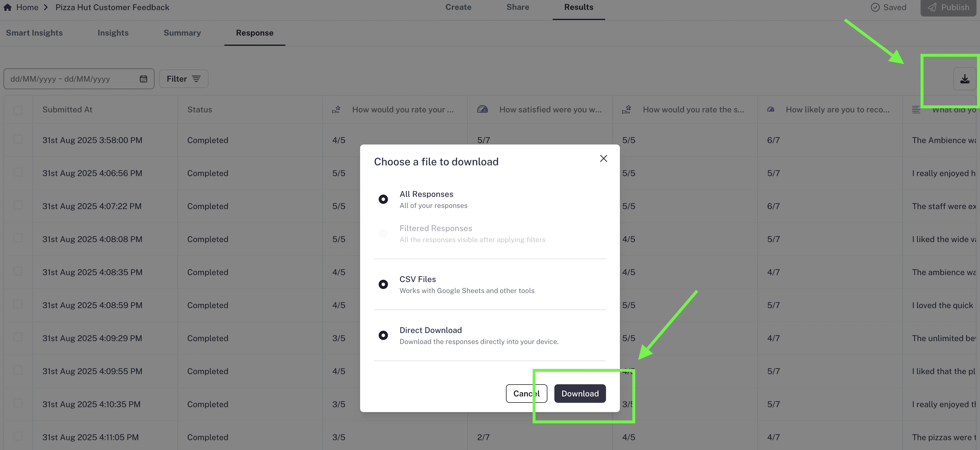Check the select-all checkbox in table header

[18, 110]
